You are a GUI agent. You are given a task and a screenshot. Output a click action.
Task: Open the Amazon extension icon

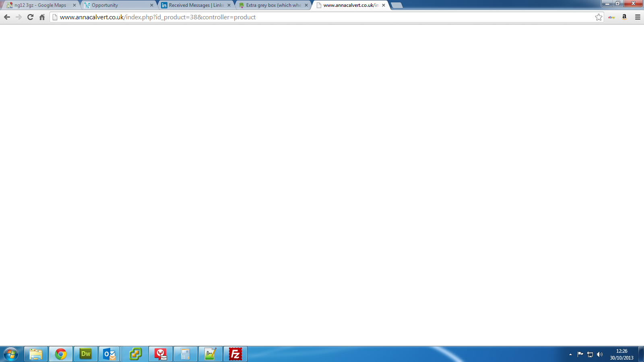coord(624,17)
